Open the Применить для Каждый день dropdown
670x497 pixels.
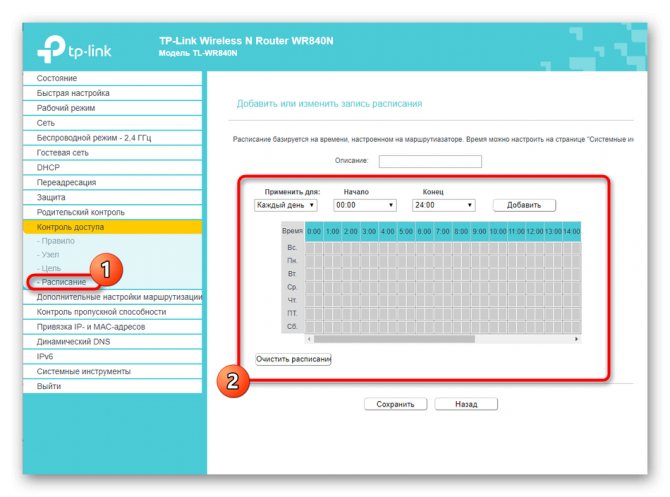[285, 205]
